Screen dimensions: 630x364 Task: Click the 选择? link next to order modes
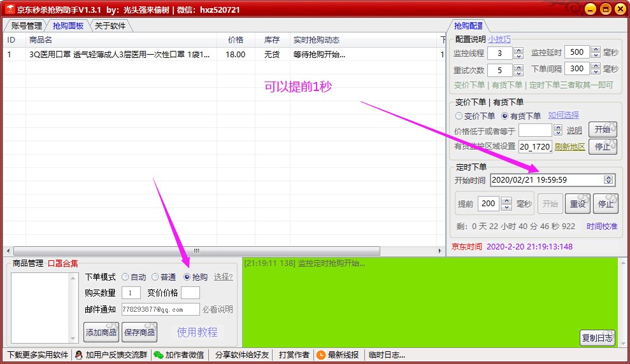(223, 277)
